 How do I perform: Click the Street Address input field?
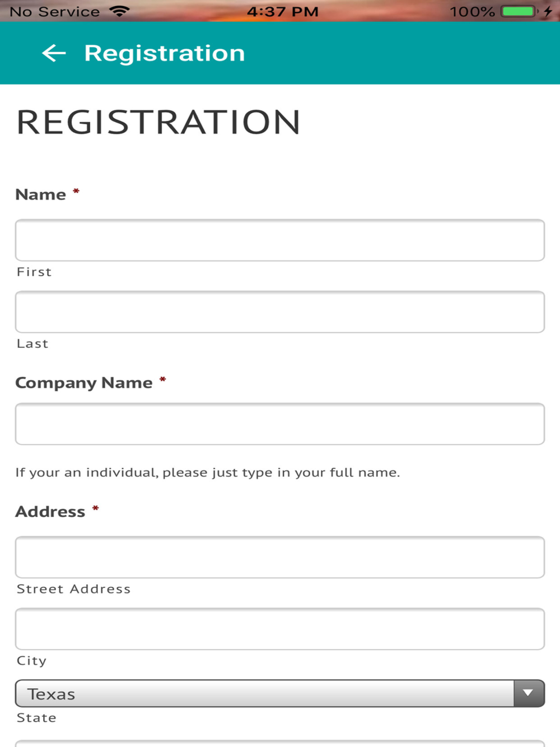point(280,557)
